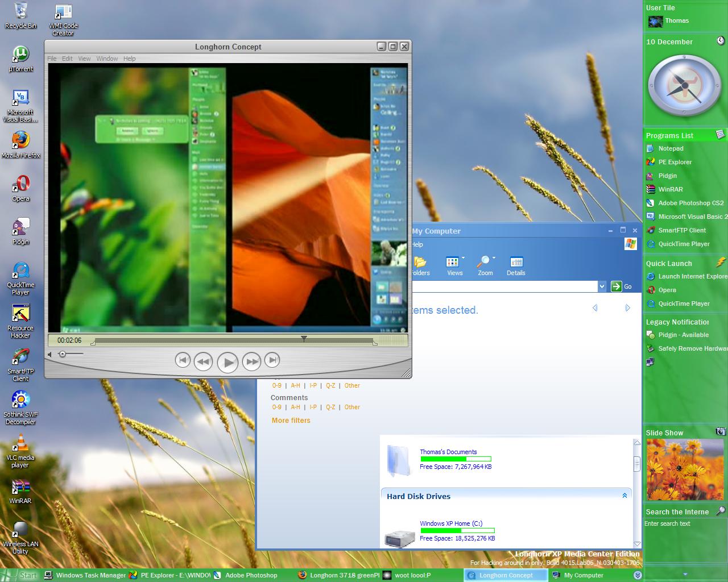The height and width of the screenshot is (582, 728).
Task: Click Comments A-H filter link
Action: pos(295,407)
